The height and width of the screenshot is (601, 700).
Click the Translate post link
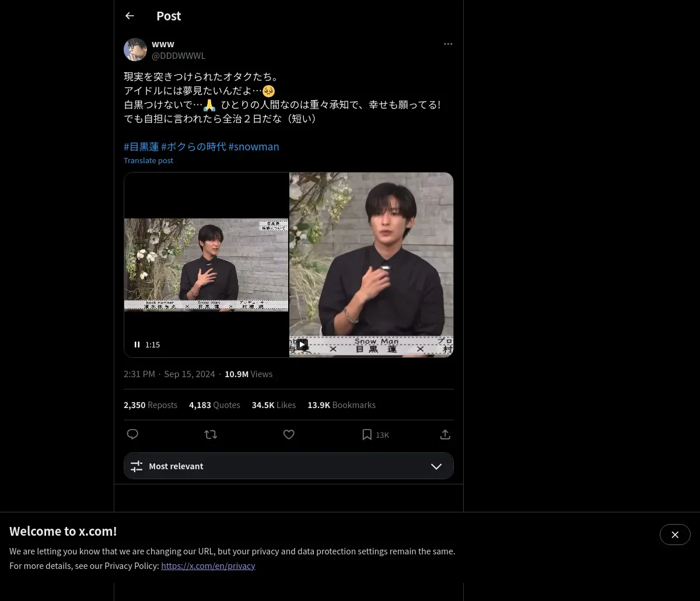(148, 160)
